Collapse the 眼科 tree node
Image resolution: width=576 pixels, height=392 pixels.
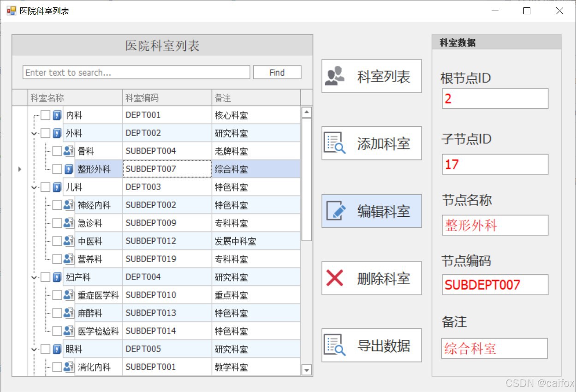click(34, 350)
